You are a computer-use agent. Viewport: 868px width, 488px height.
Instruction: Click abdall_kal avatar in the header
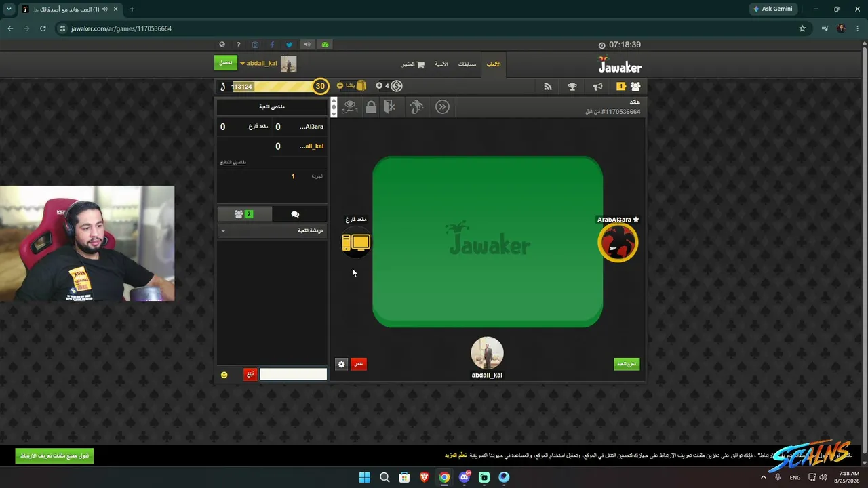(288, 64)
